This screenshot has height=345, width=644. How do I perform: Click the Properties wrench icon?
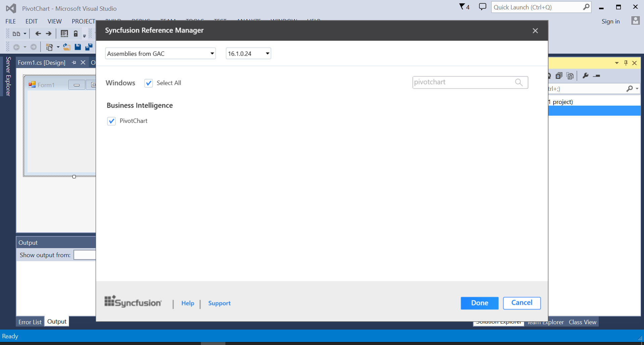pyautogui.click(x=585, y=76)
